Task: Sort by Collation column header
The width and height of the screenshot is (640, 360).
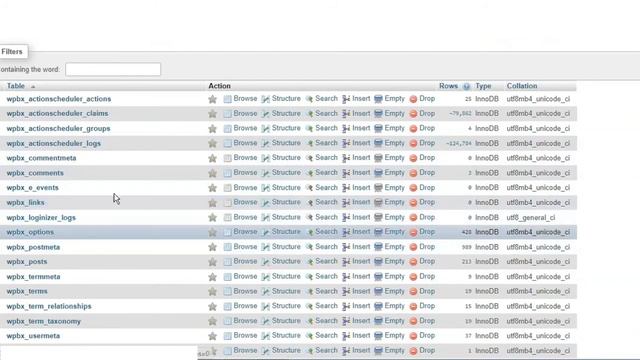Action: tap(522, 86)
